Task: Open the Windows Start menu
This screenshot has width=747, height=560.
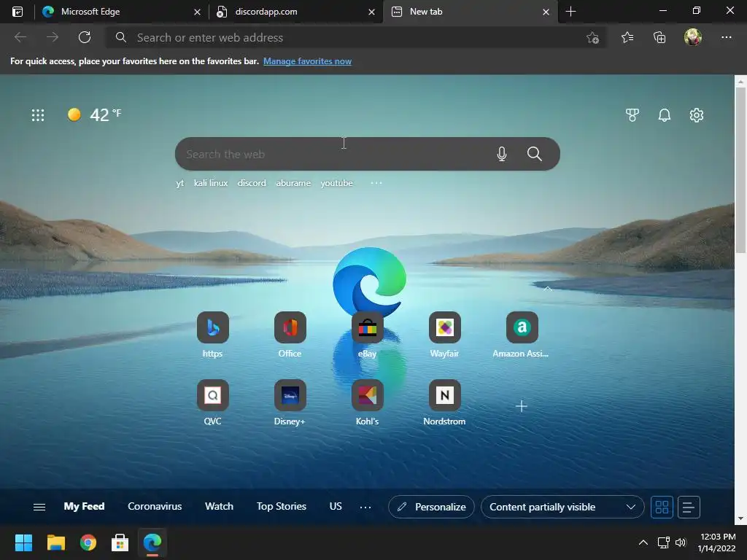Action: 23,542
